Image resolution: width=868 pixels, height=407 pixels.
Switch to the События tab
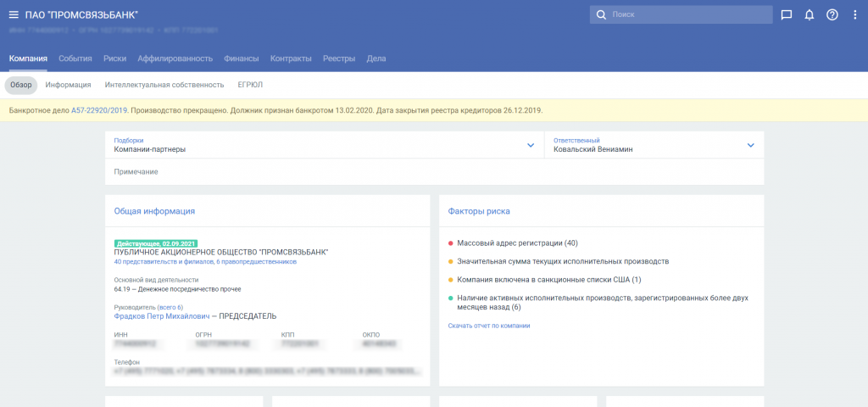pyautogui.click(x=75, y=59)
